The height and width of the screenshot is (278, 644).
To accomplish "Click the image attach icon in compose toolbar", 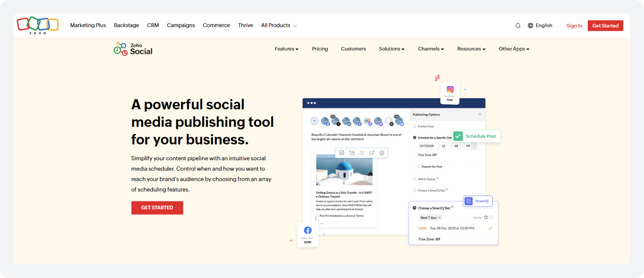I will click(x=342, y=153).
